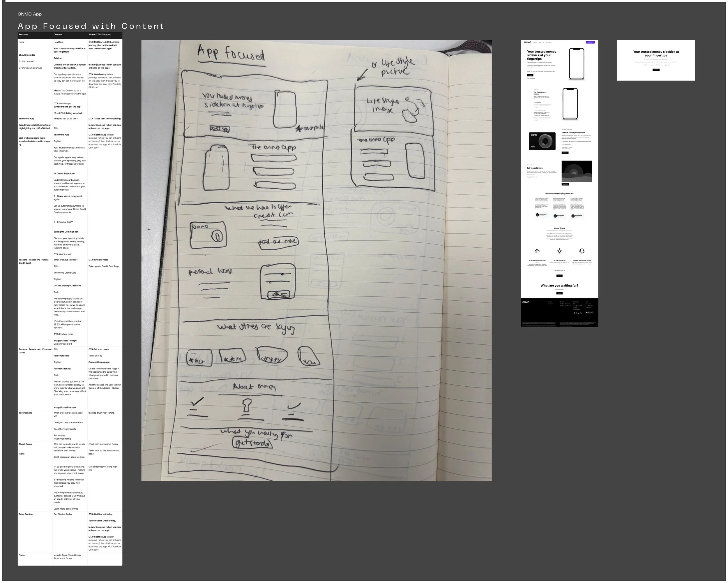Screen dimensions: 728x583
Task: Click the thumbs-up icon in About Onmo
Action: tap(537, 251)
